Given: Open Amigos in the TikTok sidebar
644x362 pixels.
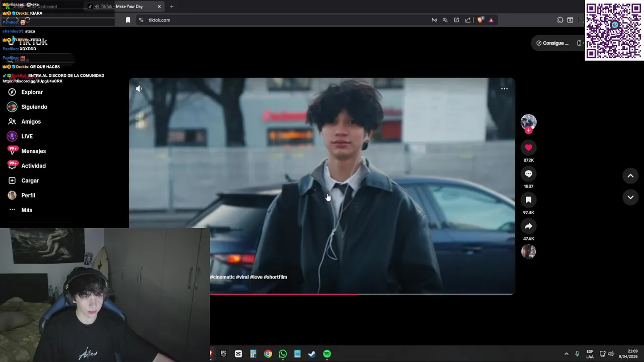Looking at the screenshot, I should click(x=31, y=122).
